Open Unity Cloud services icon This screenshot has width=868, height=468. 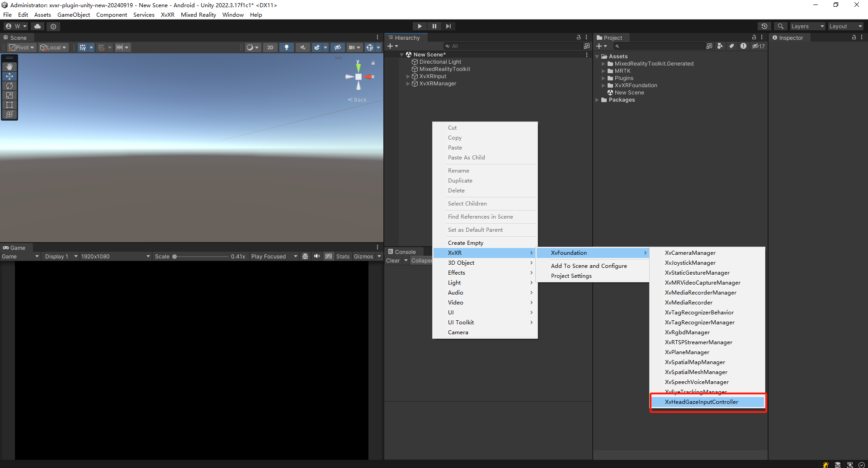click(38, 26)
